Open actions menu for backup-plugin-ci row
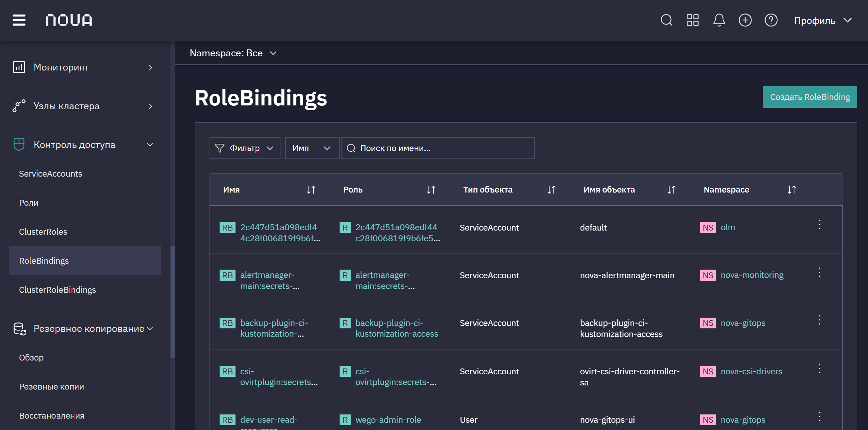 click(820, 320)
